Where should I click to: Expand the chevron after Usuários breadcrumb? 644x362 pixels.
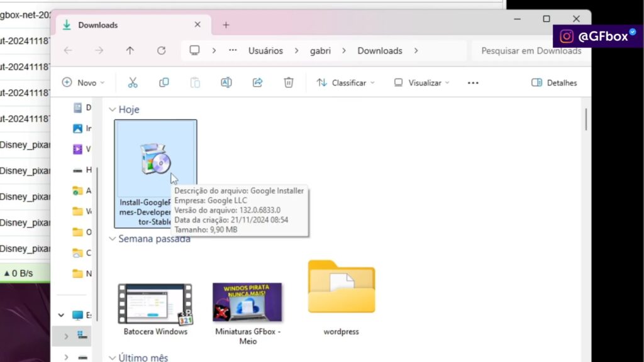297,51
